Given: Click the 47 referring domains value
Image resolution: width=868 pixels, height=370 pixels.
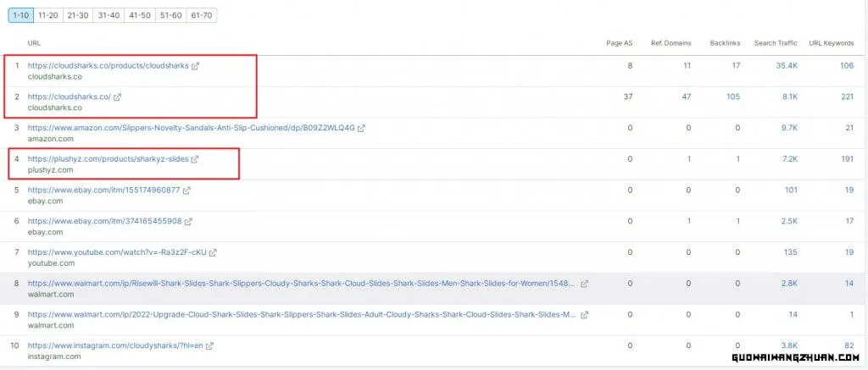Looking at the screenshot, I should (x=687, y=97).
